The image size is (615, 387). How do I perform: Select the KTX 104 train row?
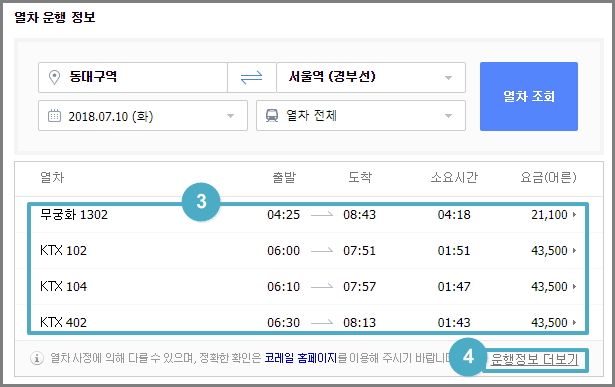coord(308,286)
